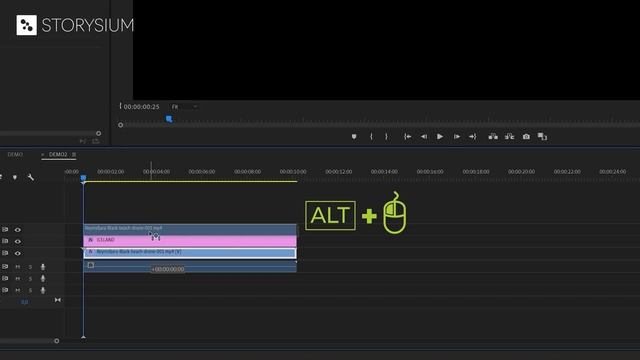The image size is (640, 360).
Task: Solo the first audio track
Action: click(x=30, y=267)
